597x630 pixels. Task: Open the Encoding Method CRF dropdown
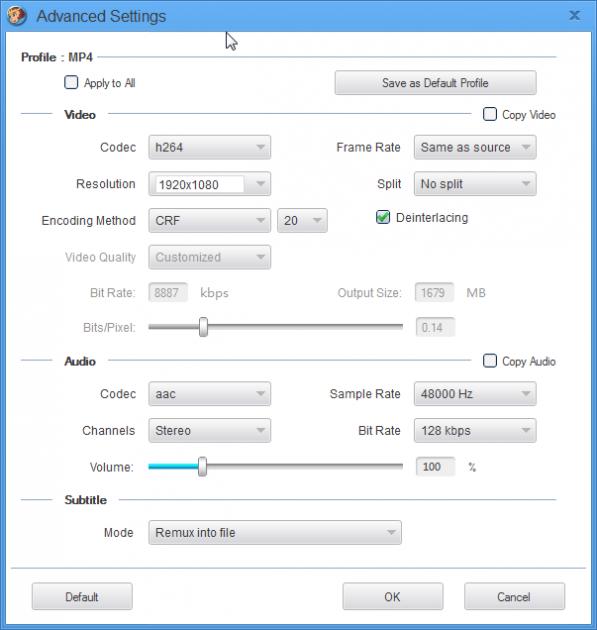[209, 220]
